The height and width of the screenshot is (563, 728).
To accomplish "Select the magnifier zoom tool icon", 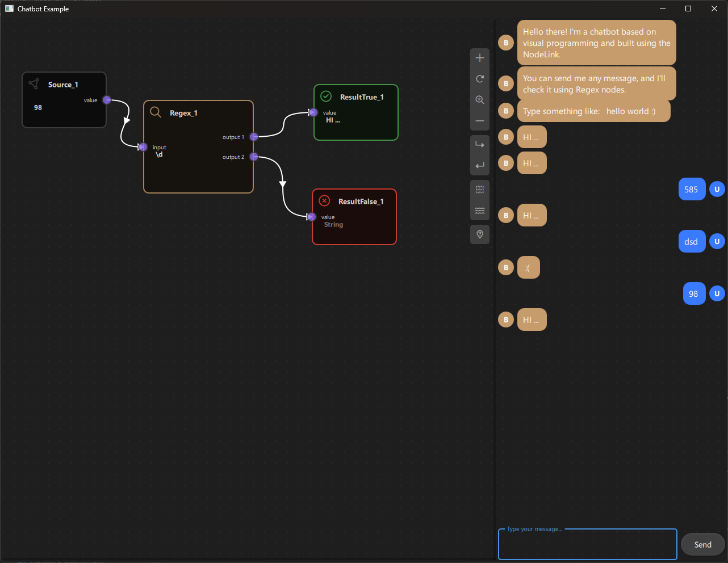I will [x=480, y=99].
